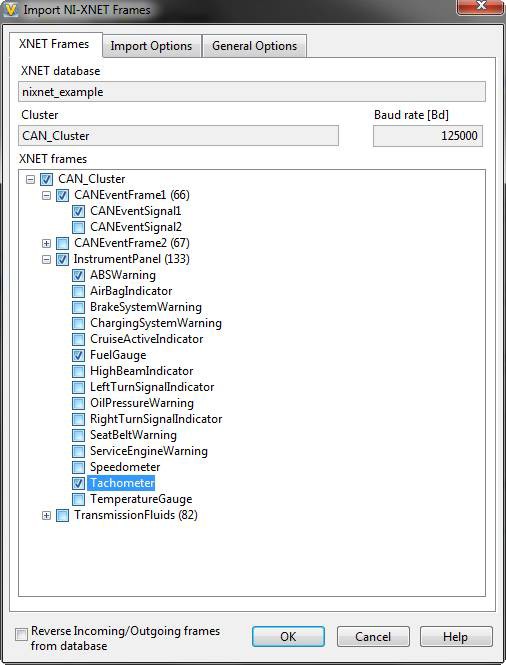Select the Speedometer label
The image size is (506, 665).
click(125, 467)
